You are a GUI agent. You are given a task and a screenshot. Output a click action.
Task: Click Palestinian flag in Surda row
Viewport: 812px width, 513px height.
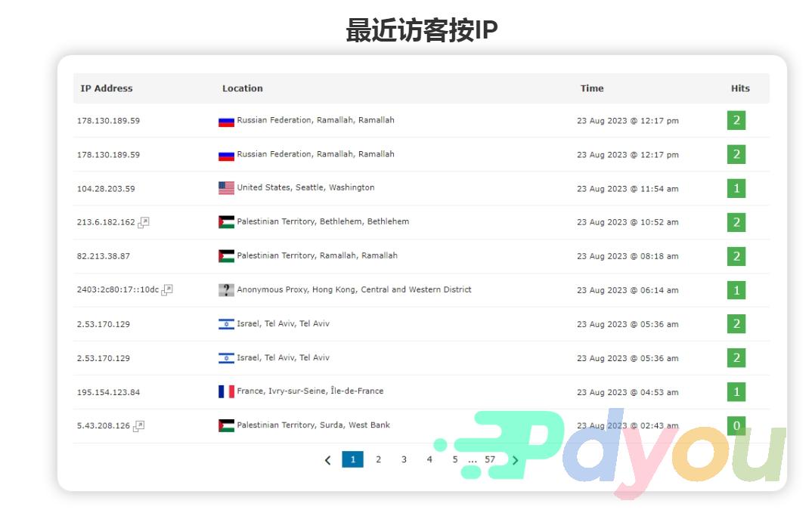tap(226, 425)
